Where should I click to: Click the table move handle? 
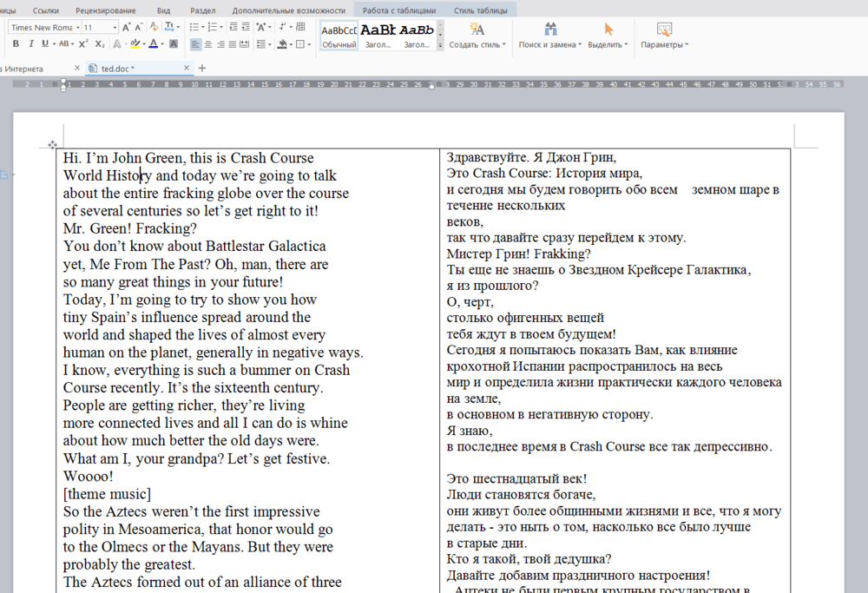[x=52, y=145]
